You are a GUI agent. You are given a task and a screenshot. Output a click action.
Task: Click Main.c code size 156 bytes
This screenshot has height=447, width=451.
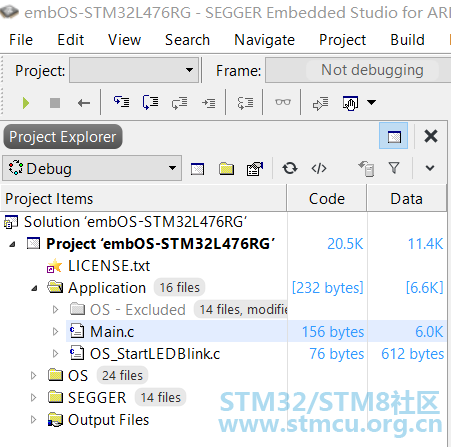tap(333, 332)
